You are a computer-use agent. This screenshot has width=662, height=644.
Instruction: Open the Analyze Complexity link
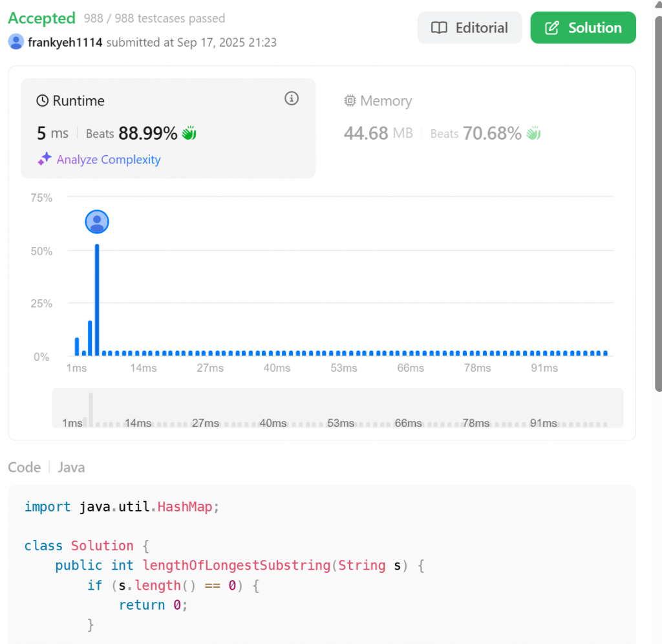click(x=109, y=160)
